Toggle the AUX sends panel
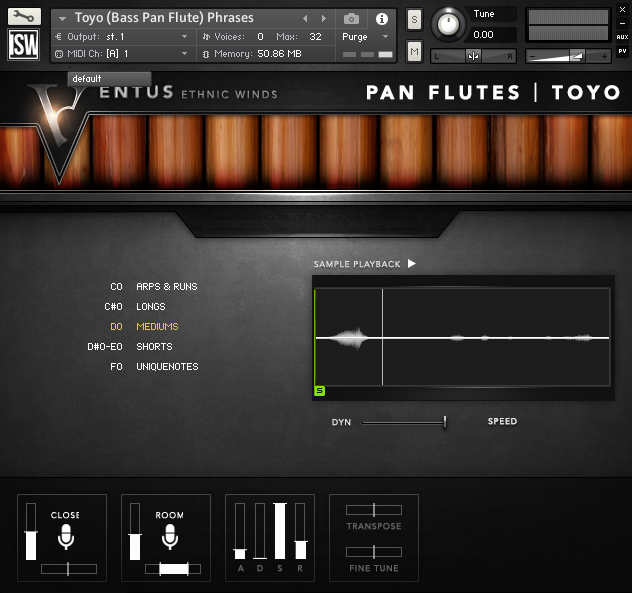 click(622, 37)
